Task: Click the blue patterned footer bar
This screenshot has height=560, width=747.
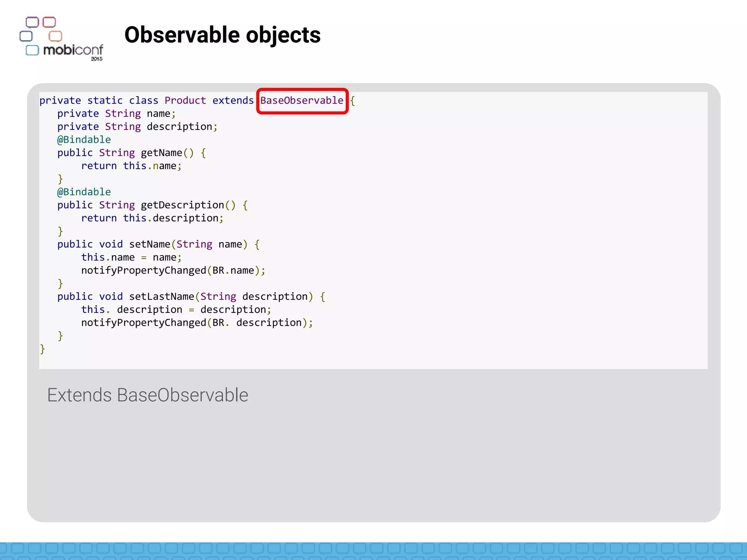Action: coord(373,551)
